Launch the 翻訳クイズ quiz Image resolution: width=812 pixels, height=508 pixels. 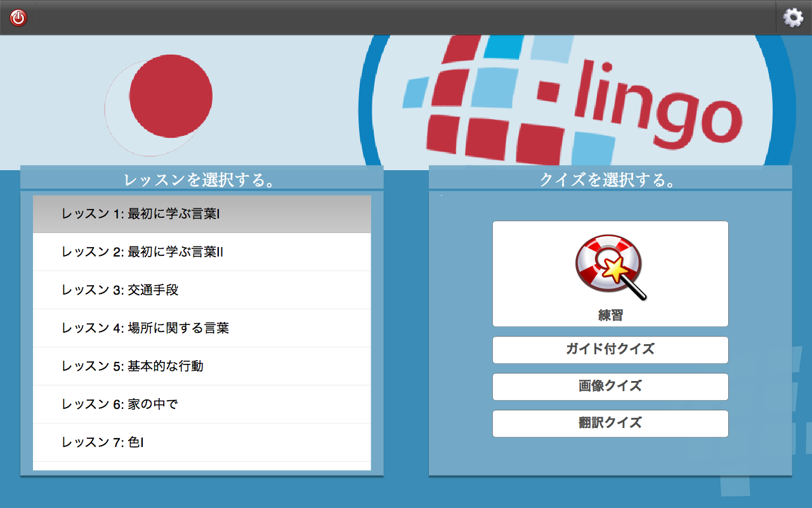tap(610, 424)
